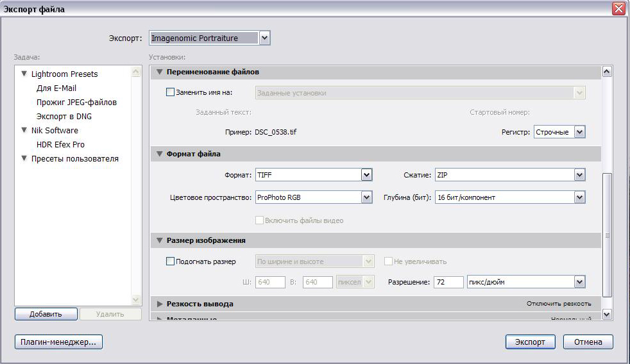Click settings panel scroll up arrow
This screenshot has width=630, height=364.
click(x=607, y=72)
